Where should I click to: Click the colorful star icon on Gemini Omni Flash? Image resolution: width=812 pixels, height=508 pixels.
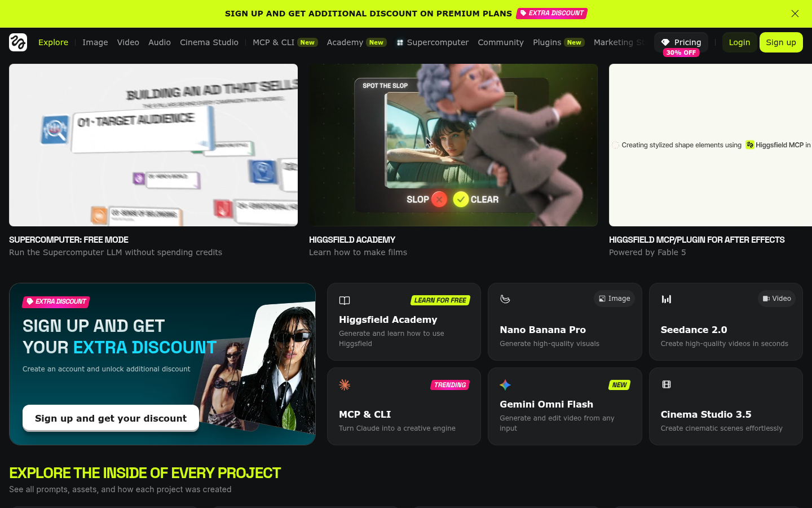[505, 385]
